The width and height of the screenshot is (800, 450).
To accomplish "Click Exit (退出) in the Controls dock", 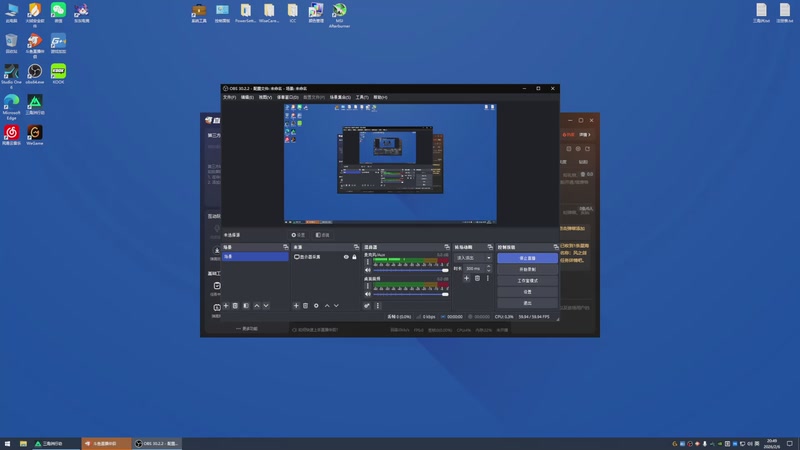I will (527, 303).
